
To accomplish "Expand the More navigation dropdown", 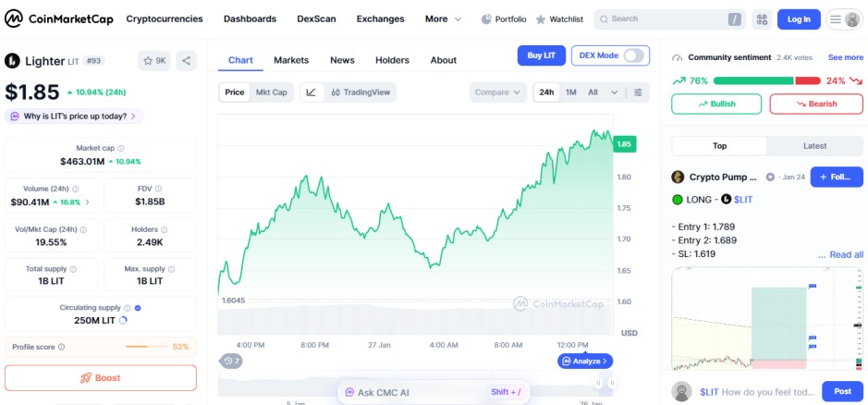I will [x=443, y=18].
